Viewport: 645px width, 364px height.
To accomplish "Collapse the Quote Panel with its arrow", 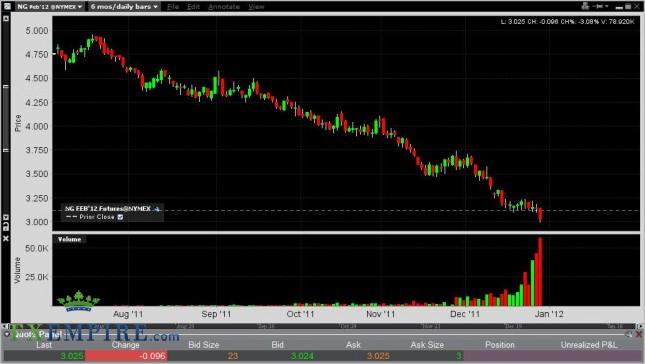I will pyautogui.click(x=7, y=334).
